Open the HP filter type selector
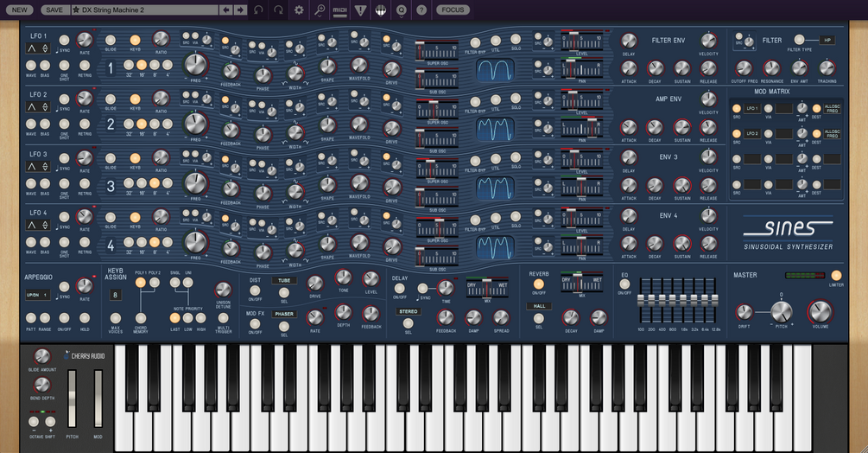The width and height of the screenshot is (868, 453). click(827, 40)
